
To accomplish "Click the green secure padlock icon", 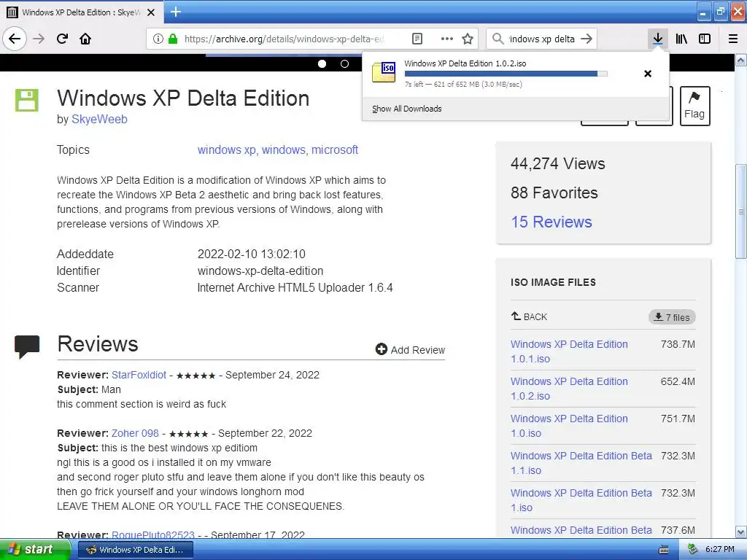I will [x=173, y=39].
